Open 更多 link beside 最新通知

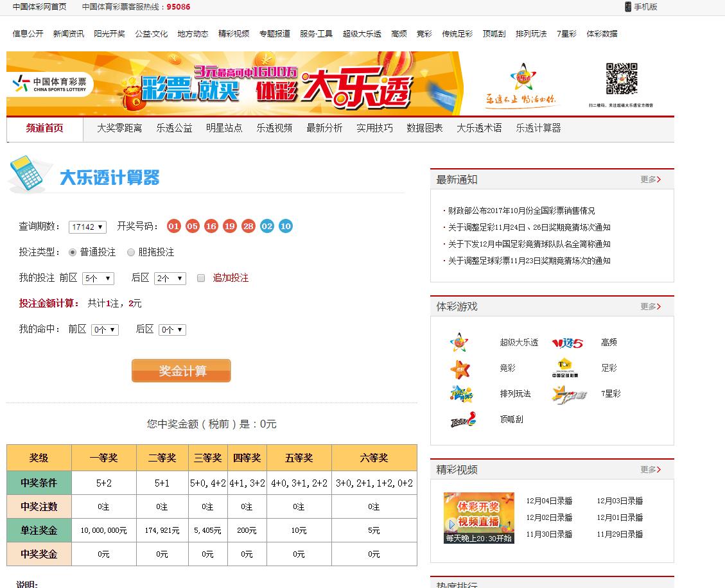click(x=650, y=180)
